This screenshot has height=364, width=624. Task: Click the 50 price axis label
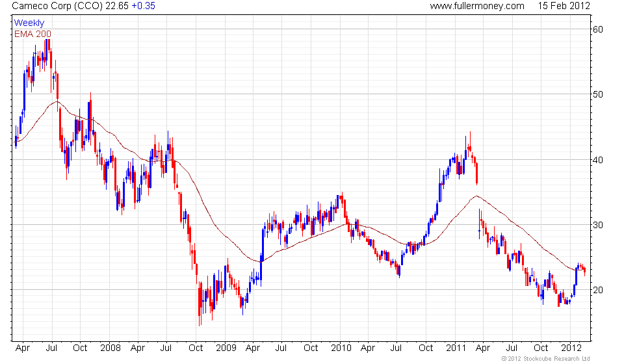click(x=598, y=95)
